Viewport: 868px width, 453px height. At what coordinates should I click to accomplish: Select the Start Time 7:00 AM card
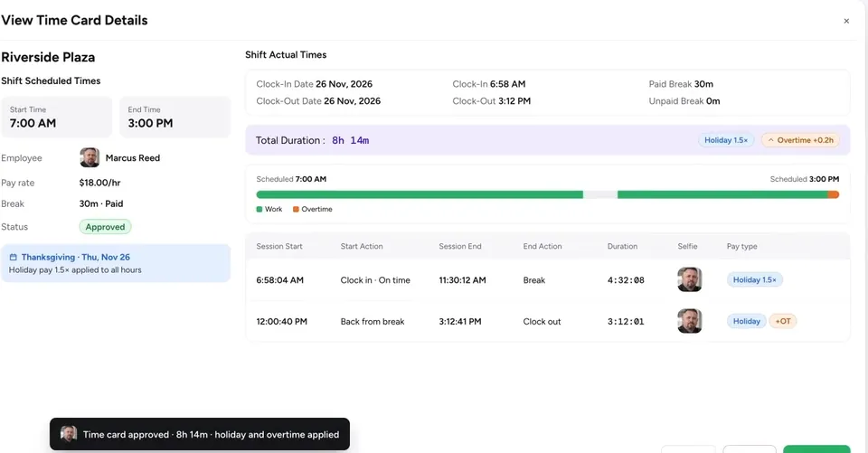pyautogui.click(x=56, y=117)
